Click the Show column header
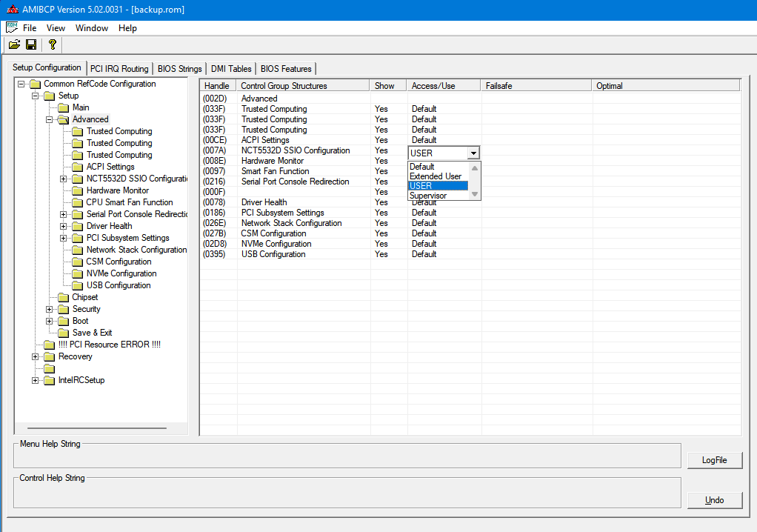 [x=388, y=86]
